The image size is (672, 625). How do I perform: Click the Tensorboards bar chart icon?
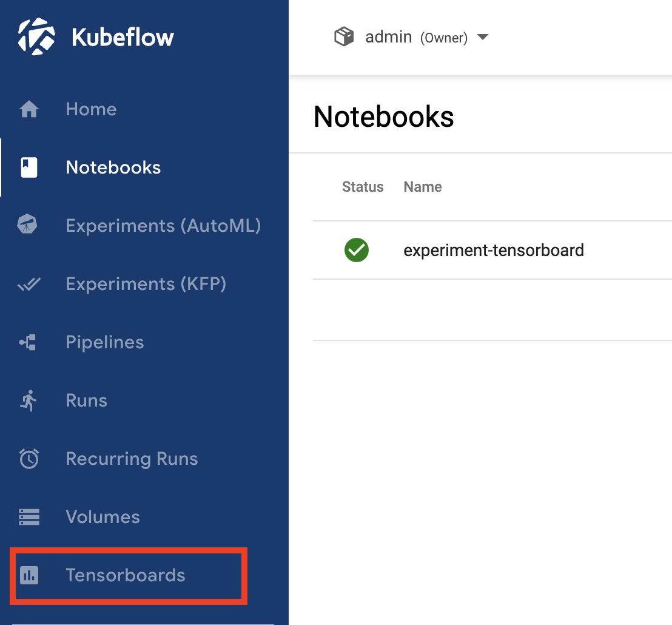coord(29,575)
